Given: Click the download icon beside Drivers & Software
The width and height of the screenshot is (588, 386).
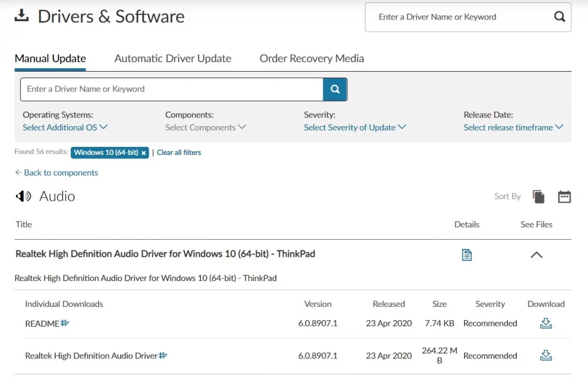Looking at the screenshot, I should coord(22,15).
